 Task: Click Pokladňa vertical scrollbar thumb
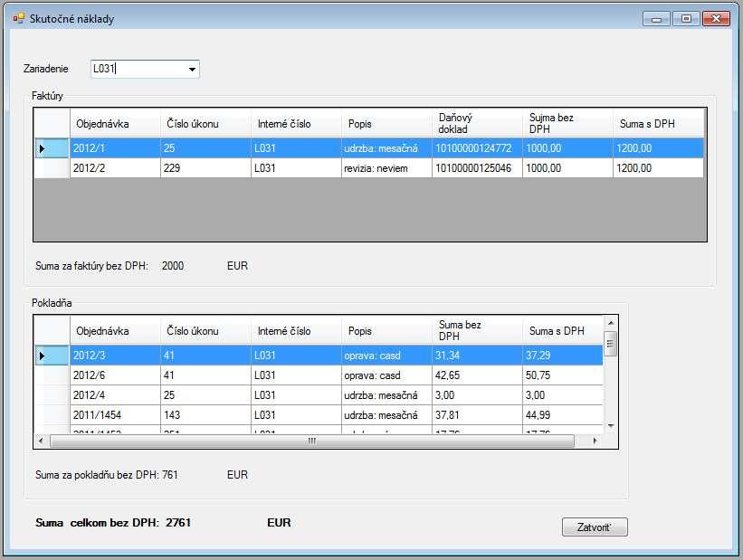(x=610, y=344)
